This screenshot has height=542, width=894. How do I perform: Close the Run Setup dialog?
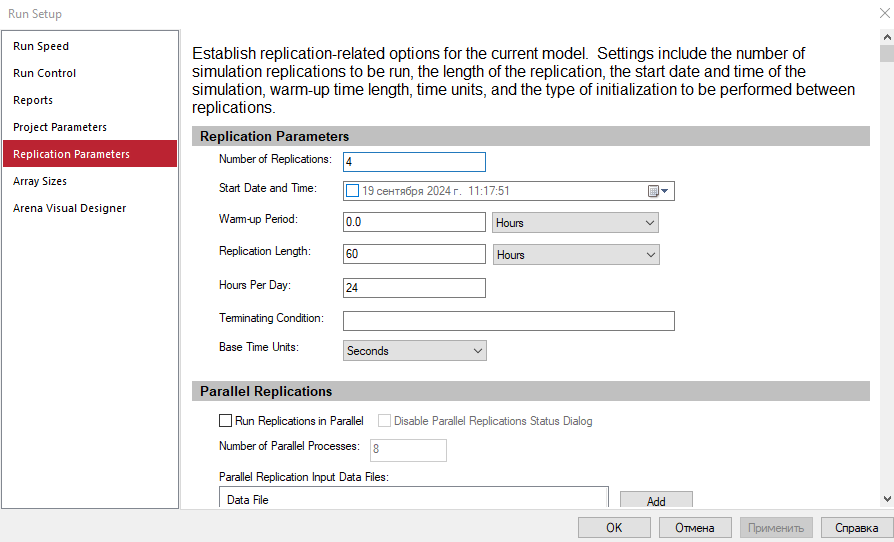[x=884, y=13]
